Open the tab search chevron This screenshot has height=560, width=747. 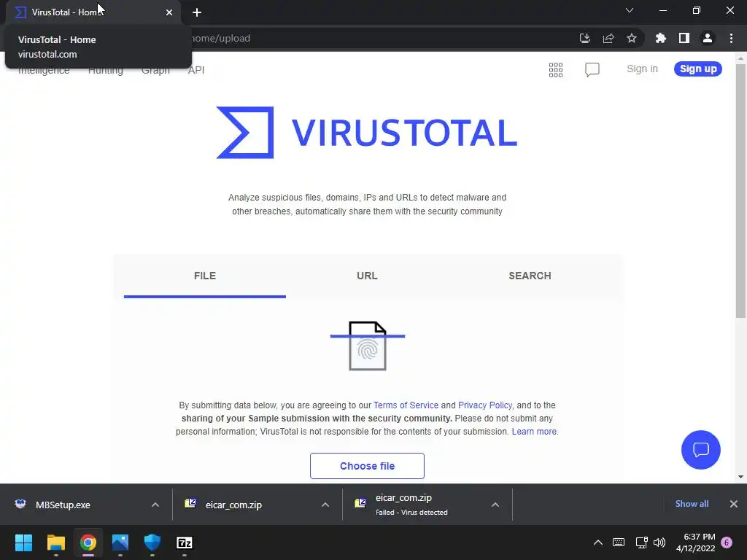click(630, 10)
